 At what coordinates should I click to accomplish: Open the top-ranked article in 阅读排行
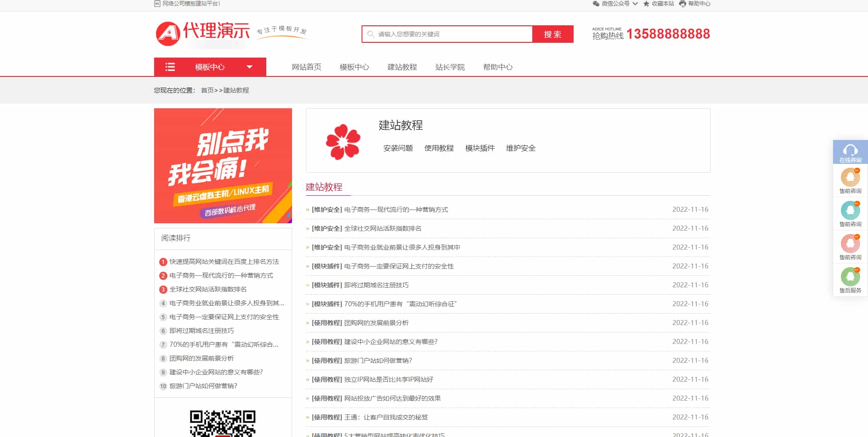(224, 262)
